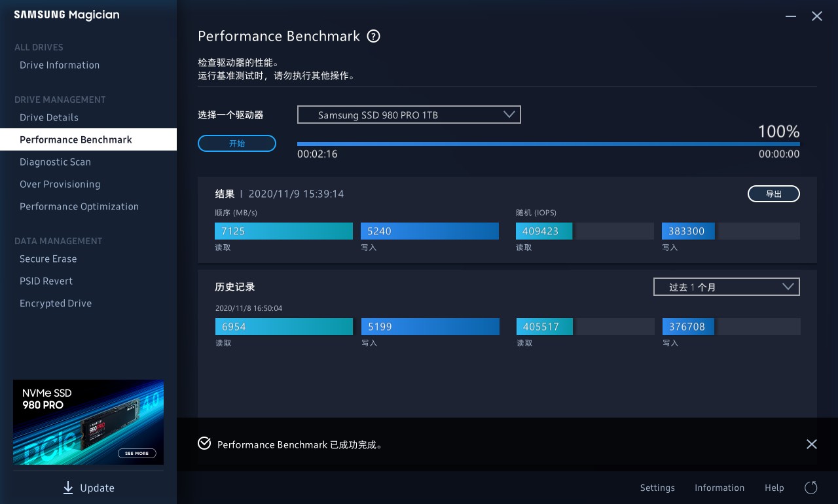Click the 顺序 (MB/s) label
The image size is (838, 504).
tap(236, 213)
